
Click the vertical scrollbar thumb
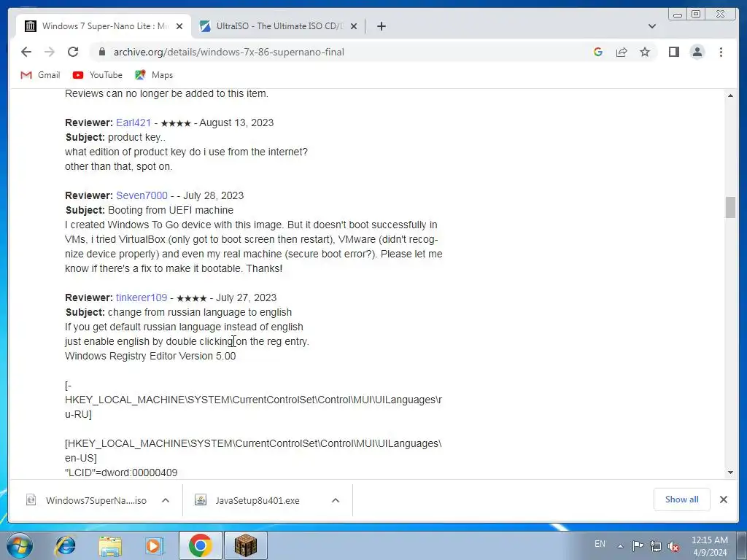pos(730,207)
